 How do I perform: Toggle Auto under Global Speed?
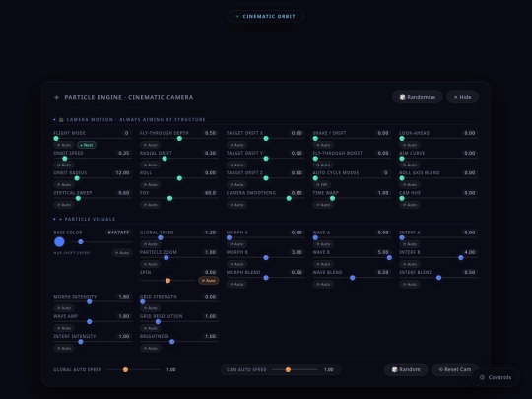(151, 244)
